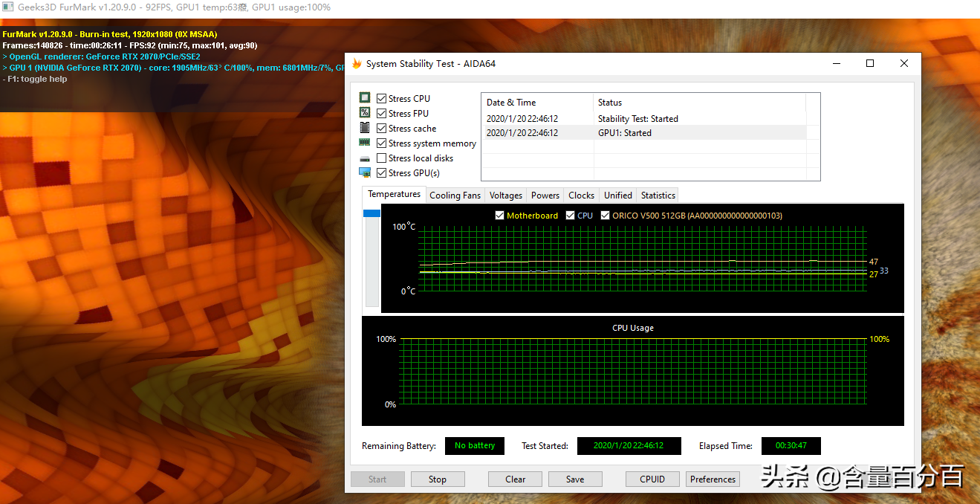This screenshot has height=504, width=980.
Task: Click the FurMark window title icon
Action: [x=8, y=7]
